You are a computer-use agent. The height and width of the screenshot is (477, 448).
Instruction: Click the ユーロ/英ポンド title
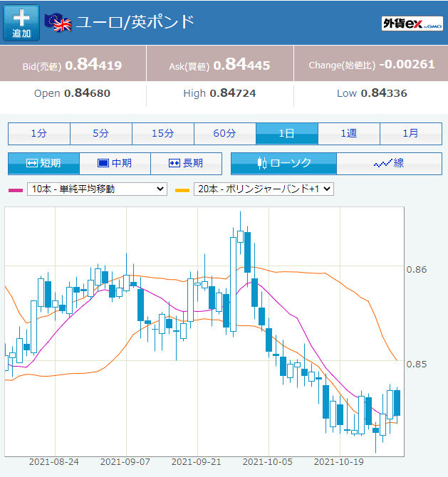coord(135,23)
